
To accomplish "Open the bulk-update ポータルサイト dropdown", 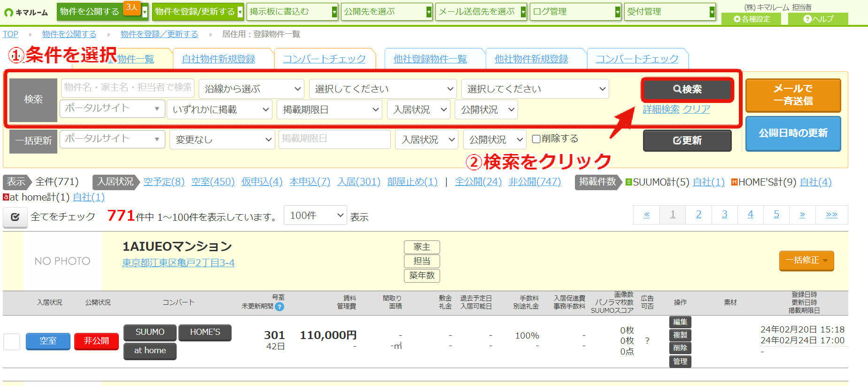I will pos(112,139).
